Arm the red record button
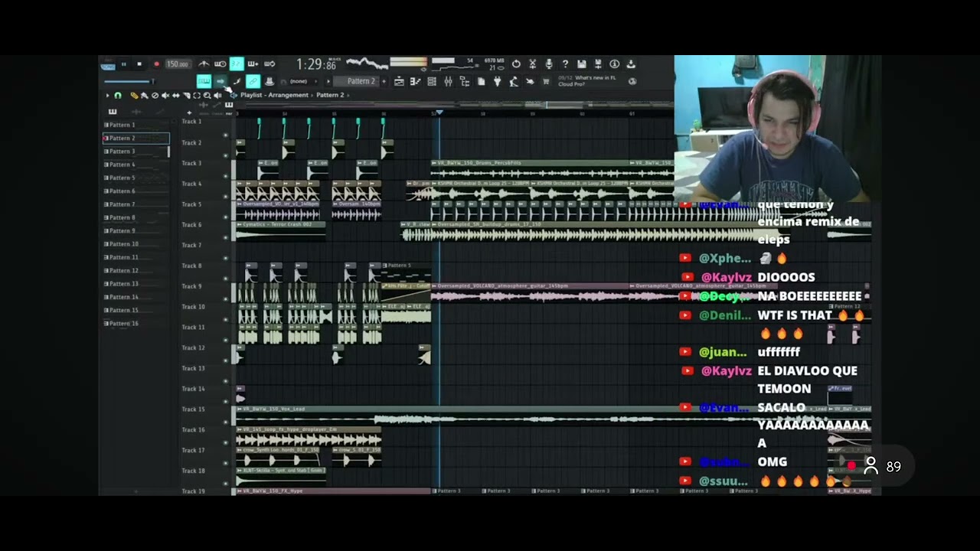Screen dimensions: 980x551 156,64
